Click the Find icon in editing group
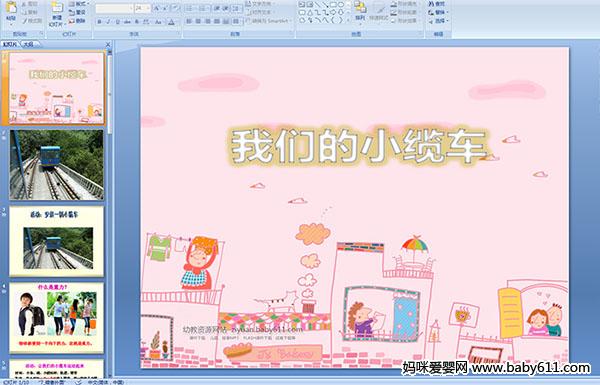The width and height of the screenshot is (600, 385). (x=437, y=4)
